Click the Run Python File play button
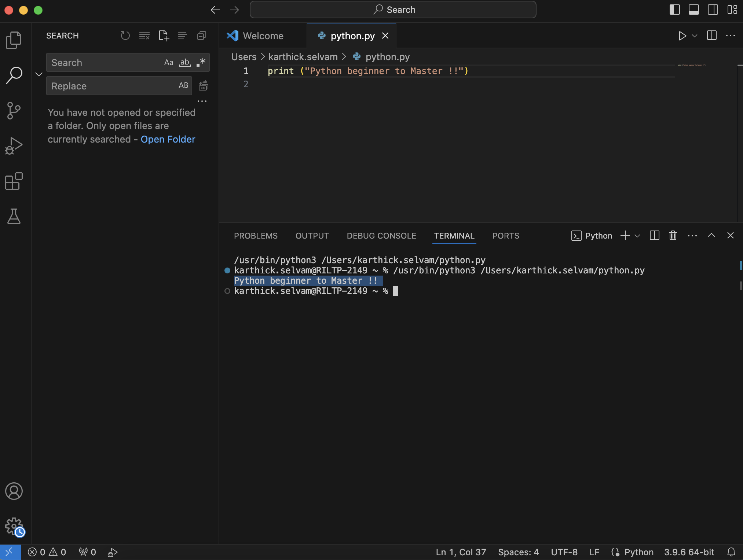 click(x=682, y=36)
